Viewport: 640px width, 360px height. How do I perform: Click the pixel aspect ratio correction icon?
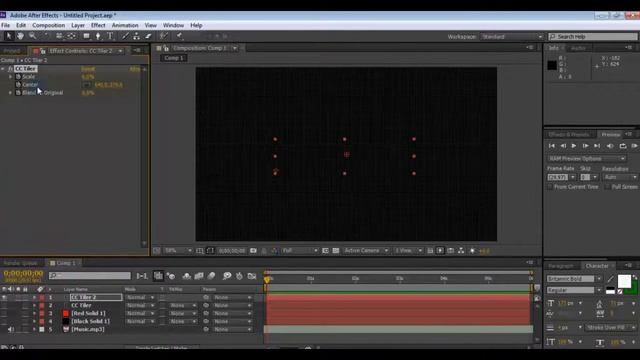point(430,251)
